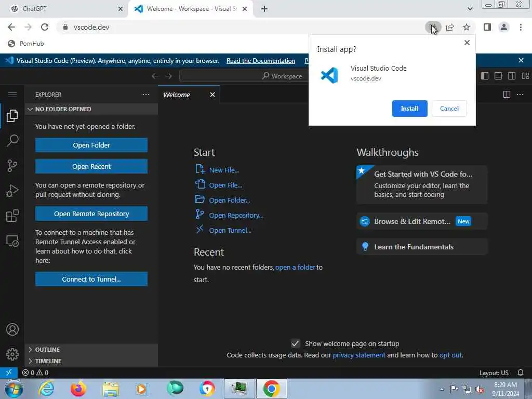Click the browser reload button

pos(45,27)
